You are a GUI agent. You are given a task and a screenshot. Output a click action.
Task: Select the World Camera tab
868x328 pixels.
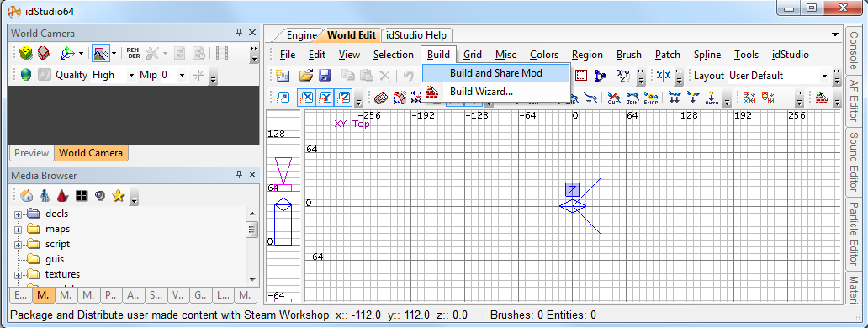pos(91,153)
